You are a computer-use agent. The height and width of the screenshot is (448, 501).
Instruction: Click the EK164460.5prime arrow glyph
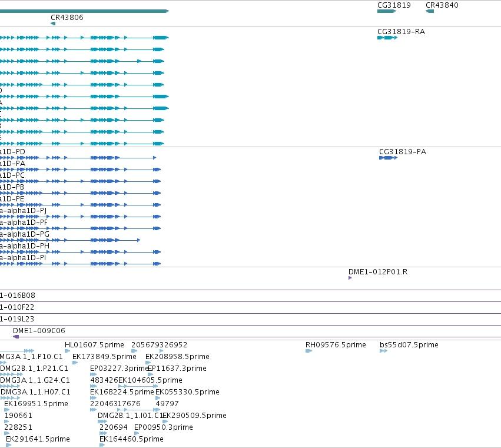pos(102,445)
